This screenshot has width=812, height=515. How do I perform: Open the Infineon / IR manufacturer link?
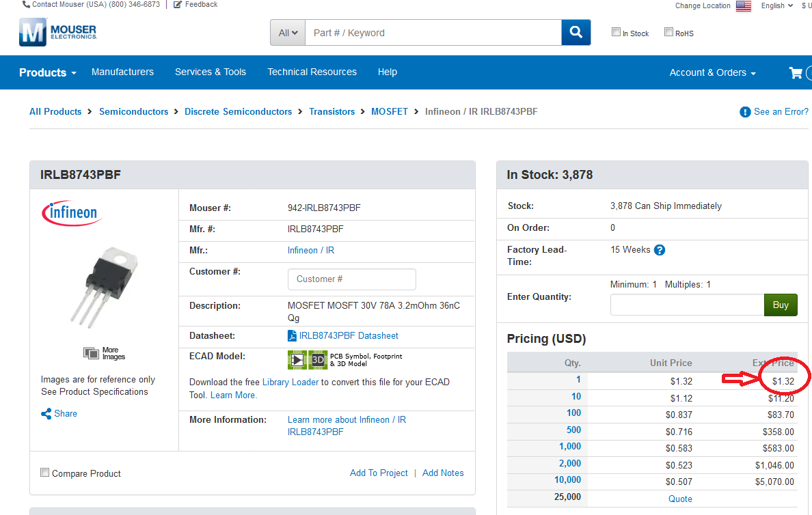(311, 251)
